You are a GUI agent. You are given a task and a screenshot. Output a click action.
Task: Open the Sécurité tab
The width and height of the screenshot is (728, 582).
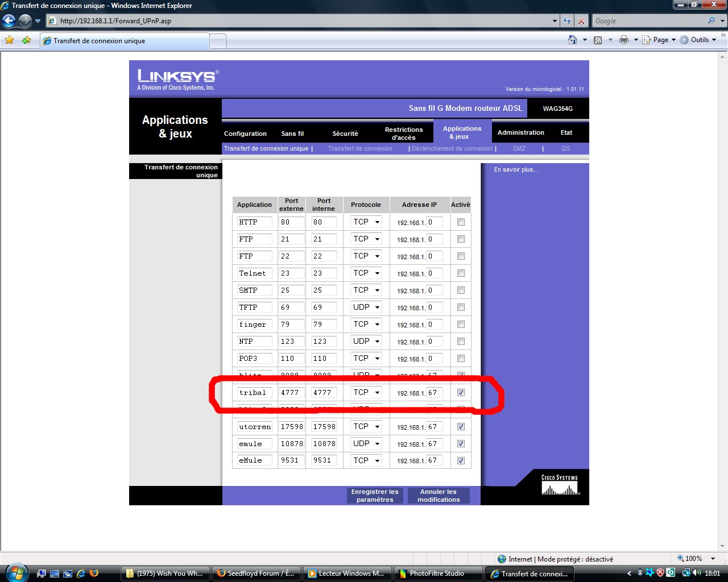(x=345, y=134)
